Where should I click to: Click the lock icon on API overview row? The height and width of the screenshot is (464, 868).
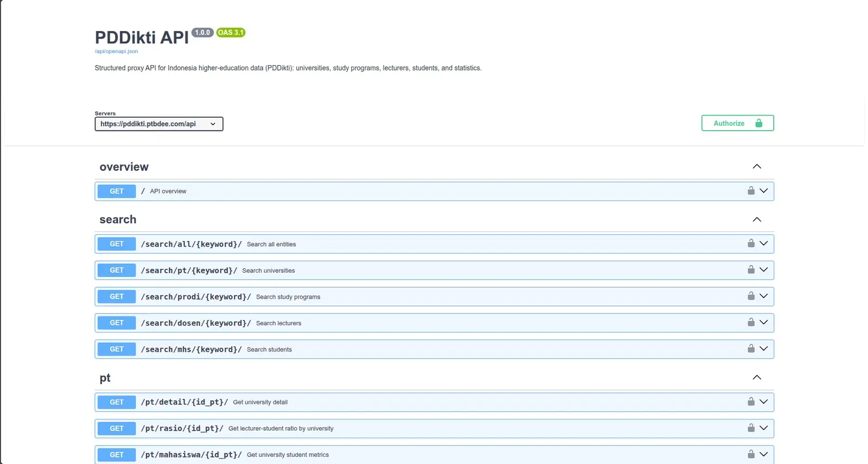pos(751,190)
